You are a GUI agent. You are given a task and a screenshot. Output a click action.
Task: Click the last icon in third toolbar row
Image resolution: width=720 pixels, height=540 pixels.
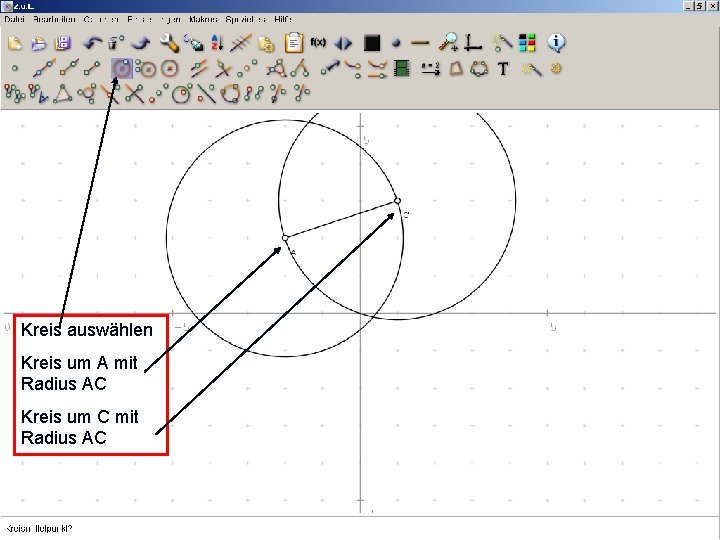point(302,92)
